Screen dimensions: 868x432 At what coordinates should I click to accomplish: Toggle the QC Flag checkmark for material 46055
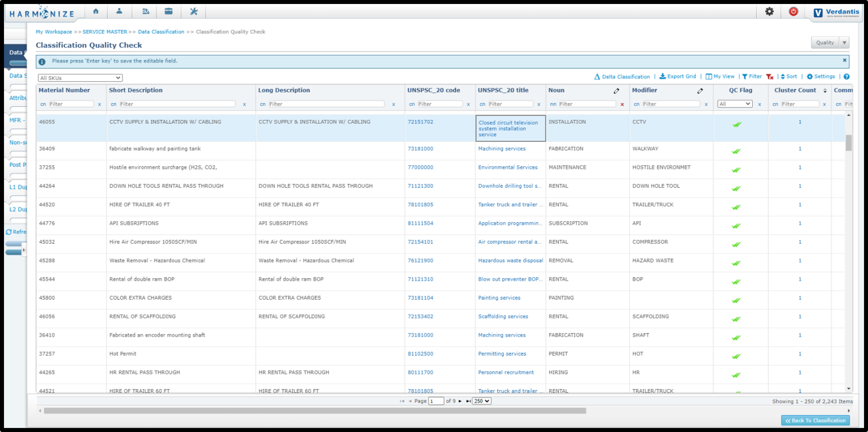click(736, 125)
